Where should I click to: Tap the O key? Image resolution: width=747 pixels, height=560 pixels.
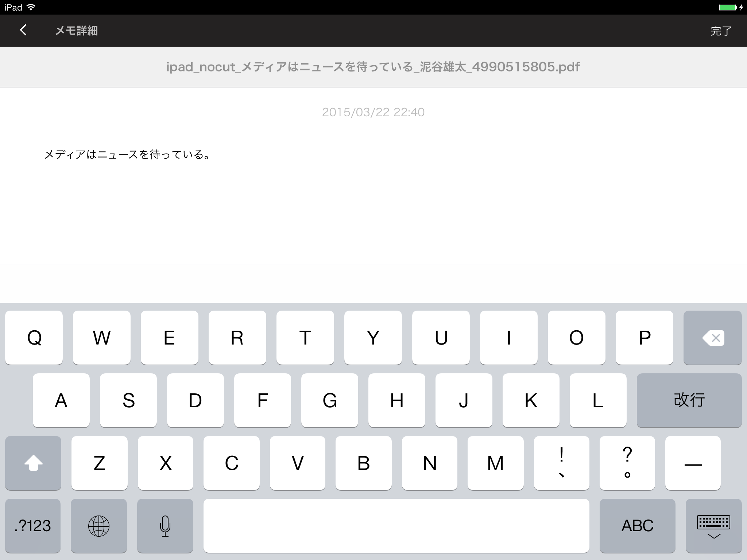pos(577,338)
